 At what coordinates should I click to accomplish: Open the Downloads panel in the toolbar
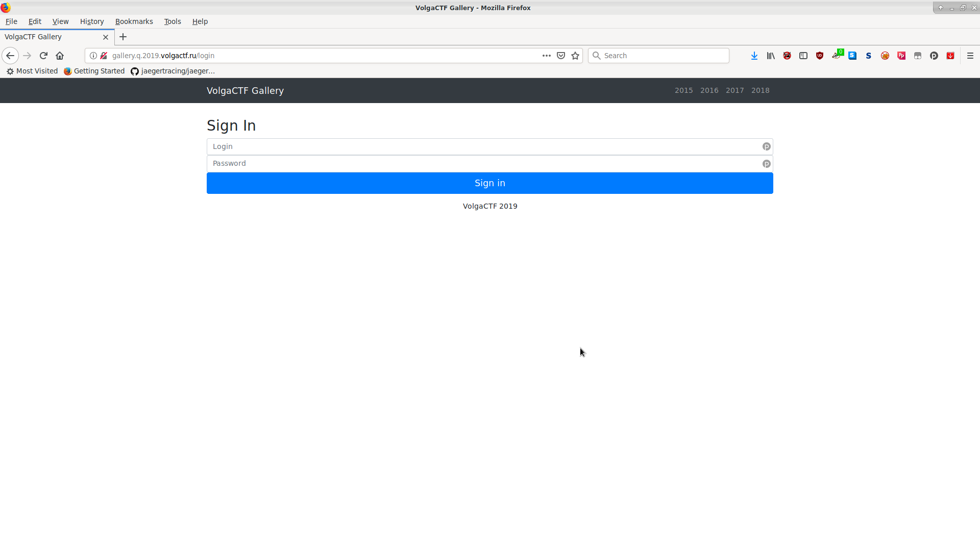click(x=754, y=56)
